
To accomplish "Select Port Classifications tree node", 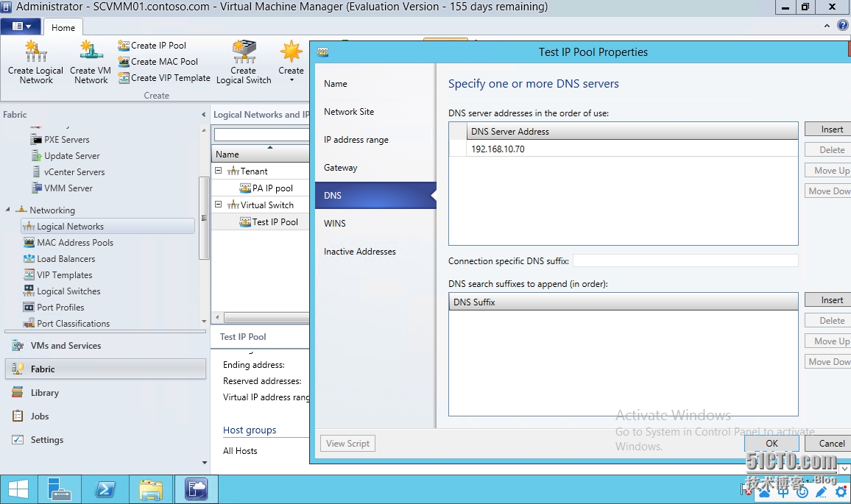I will click(66, 323).
